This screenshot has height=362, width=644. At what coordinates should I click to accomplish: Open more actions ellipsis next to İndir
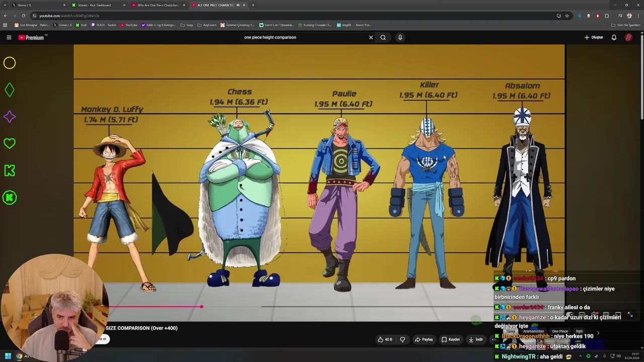tap(494, 339)
